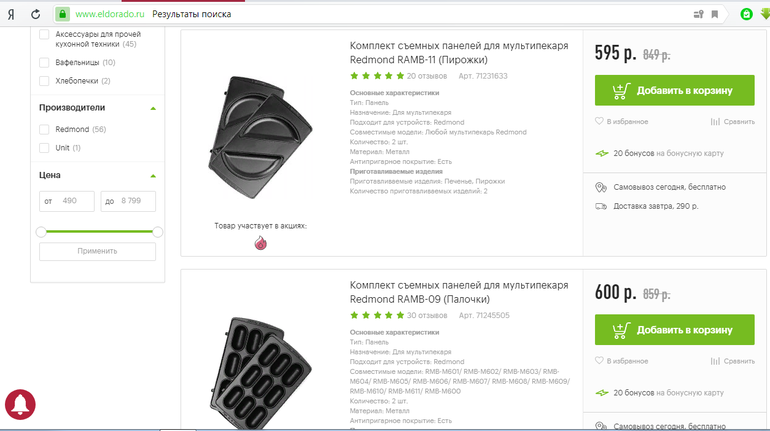Viewport: 770px width, 431px height.
Task: Click the right price range slider handle
Action: tap(155, 232)
